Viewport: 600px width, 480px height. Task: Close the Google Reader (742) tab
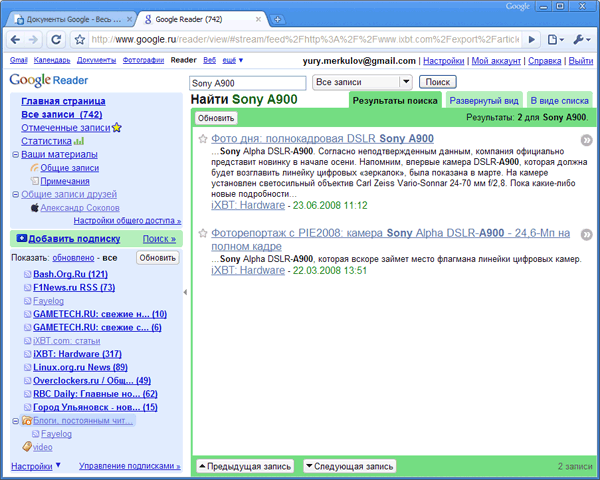258,19
